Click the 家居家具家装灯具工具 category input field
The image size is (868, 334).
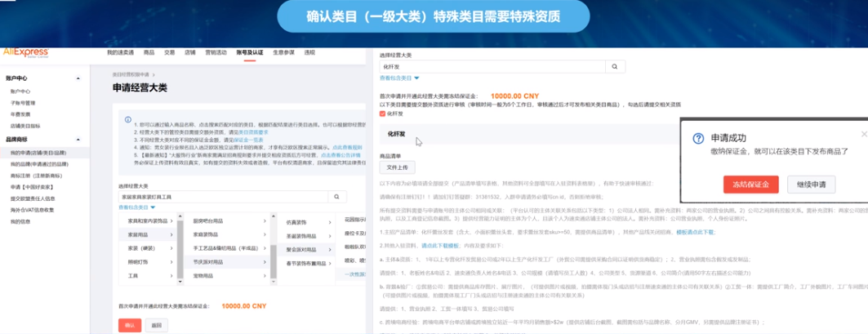pos(223,197)
